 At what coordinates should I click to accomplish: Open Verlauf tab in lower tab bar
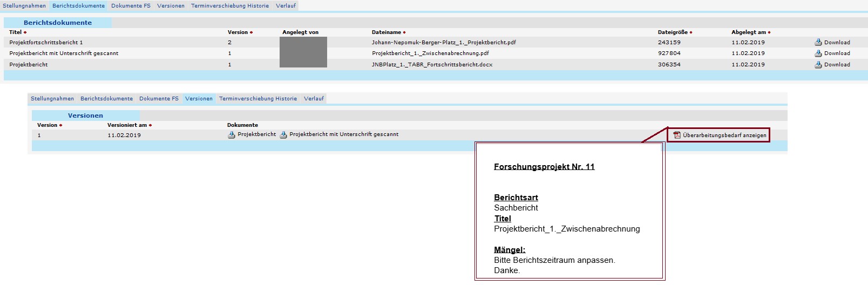coord(314,99)
